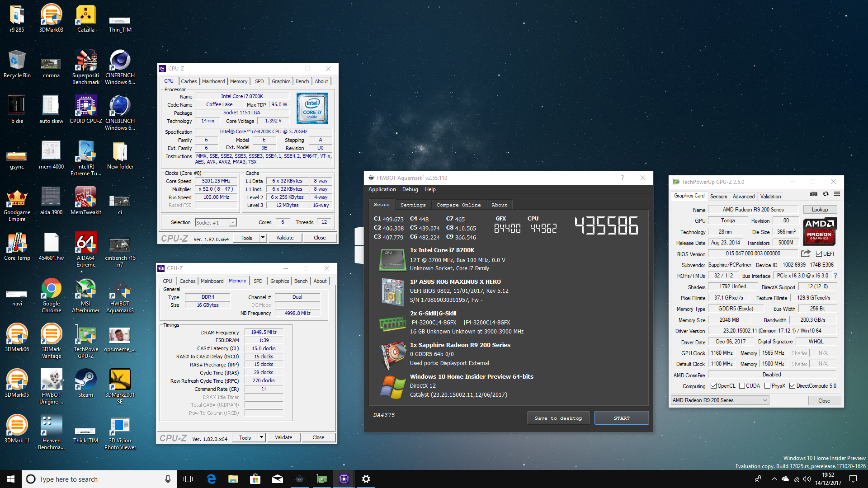Open the taskbar Settings gear icon

click(x=366, y=479)
